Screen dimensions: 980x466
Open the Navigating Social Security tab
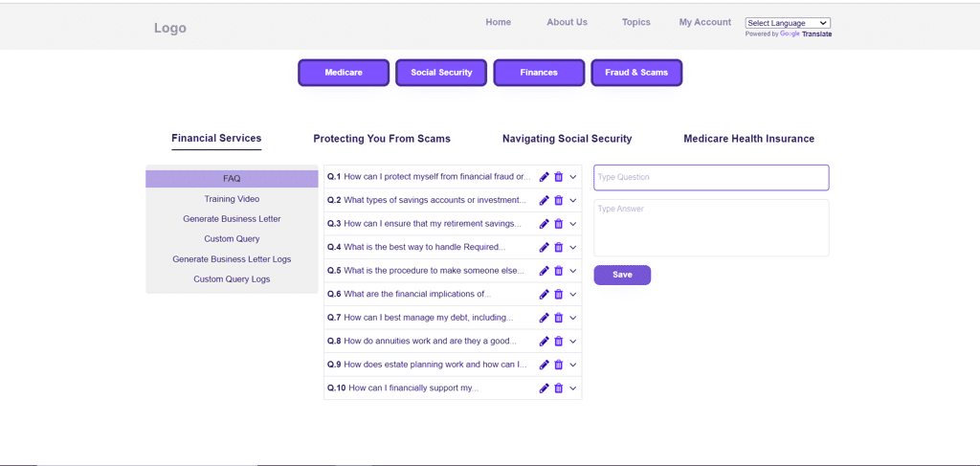pyautogui.click(x=567, y=139)
